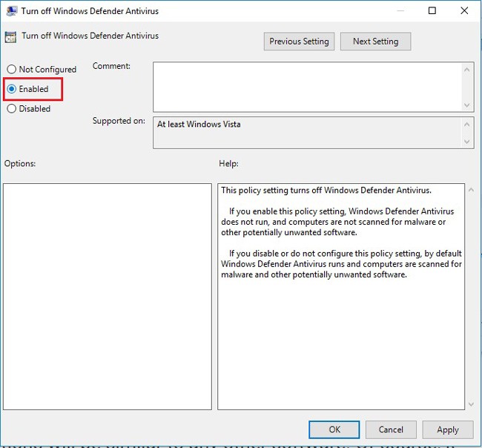Viewport: 482px width, 448px height.
Task: Go to Next Setting
Action: (x=375, y=42)
